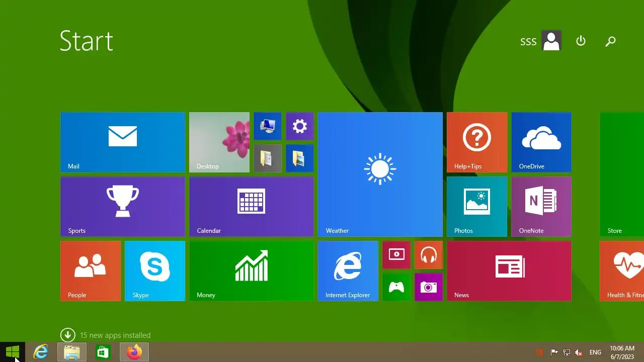Click the Office tray icon
Screen dimensions: 644x362
540,352
